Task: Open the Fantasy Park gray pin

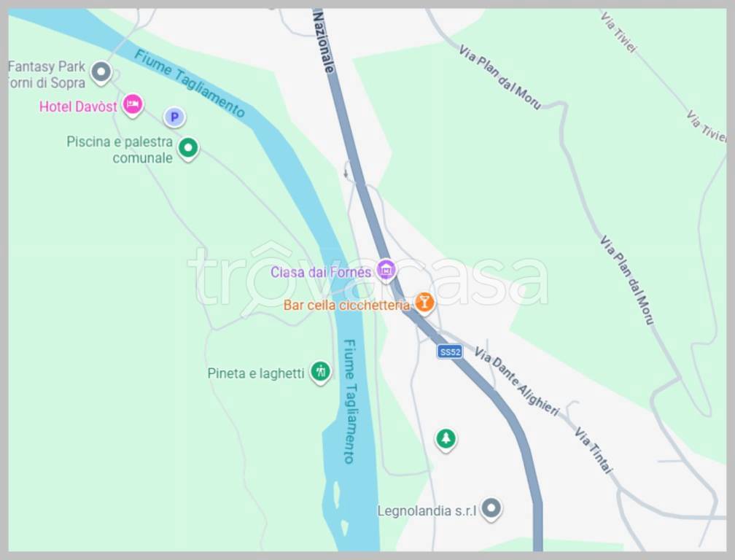Action: click(101, 73)
